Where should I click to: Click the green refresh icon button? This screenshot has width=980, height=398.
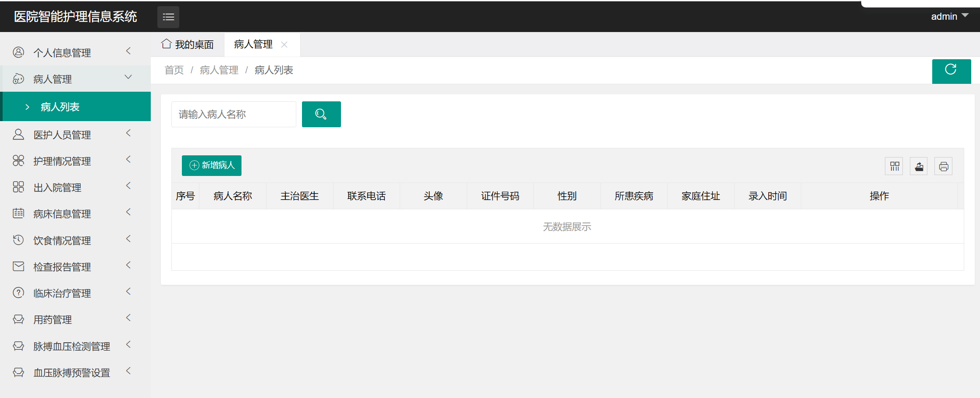(x=951, y=71)
